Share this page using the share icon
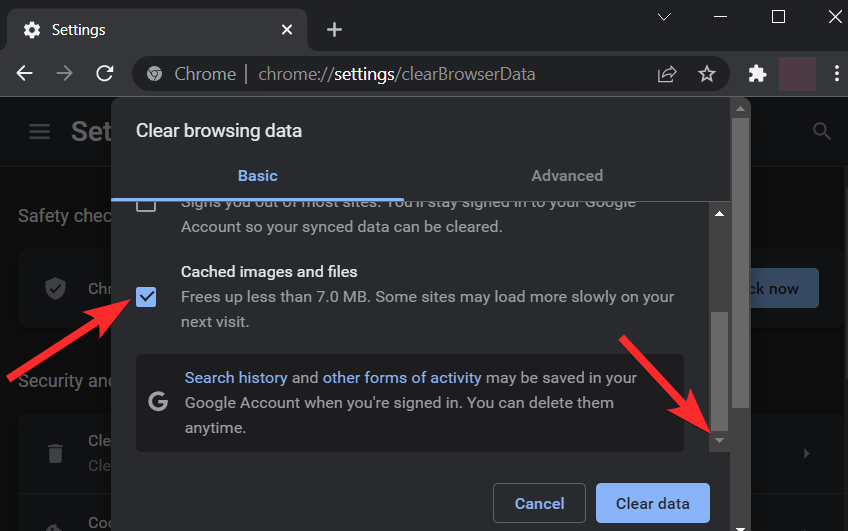This screenshot has height=531, width=848. click(667, 73)
